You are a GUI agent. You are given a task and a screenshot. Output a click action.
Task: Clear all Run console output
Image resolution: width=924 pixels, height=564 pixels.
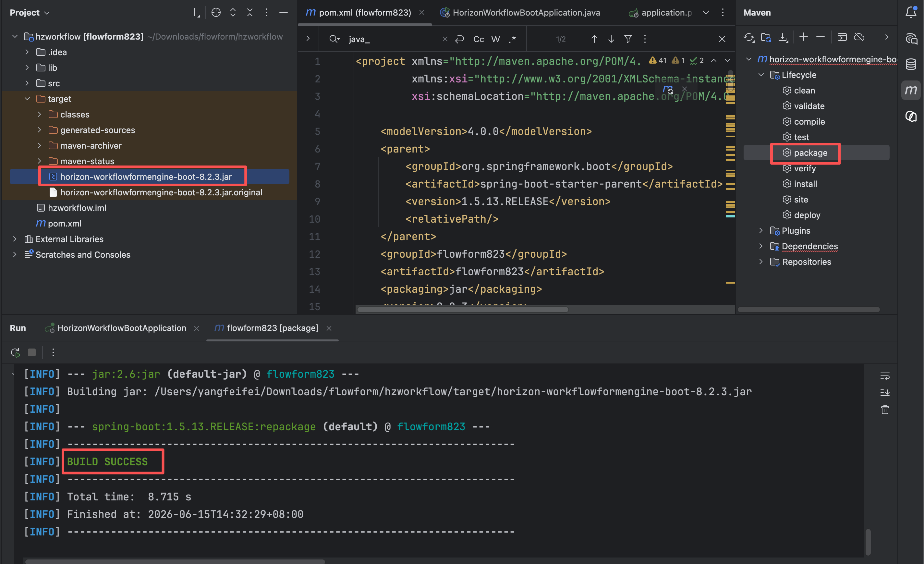[x=885, y=410]
